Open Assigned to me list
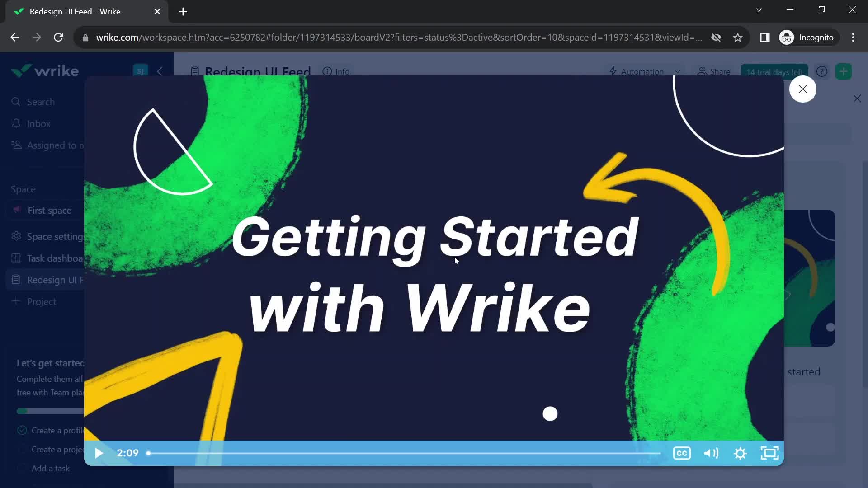 pos(47,145)
